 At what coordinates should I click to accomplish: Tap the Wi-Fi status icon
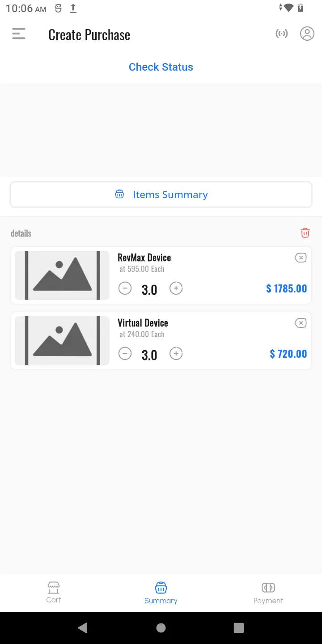point(288,8)
